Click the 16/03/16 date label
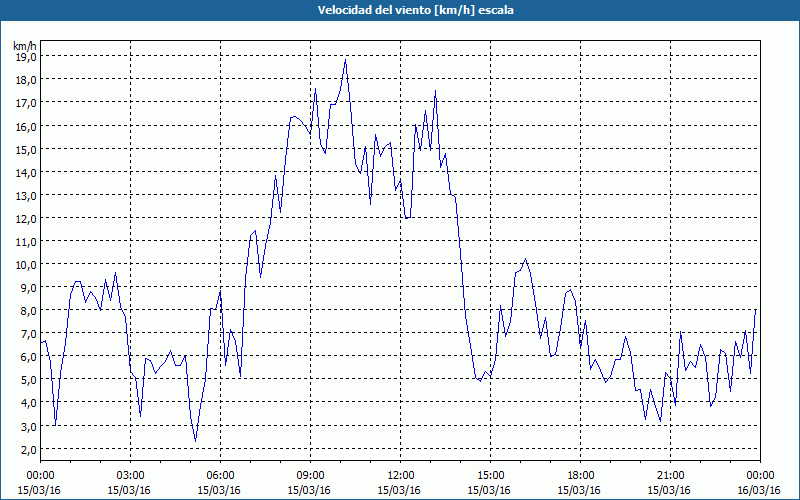 [760, 490]
